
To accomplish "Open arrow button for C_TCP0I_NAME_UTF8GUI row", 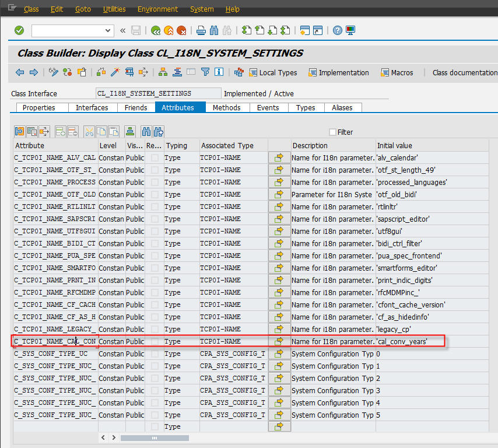I will tap(279, 231).
